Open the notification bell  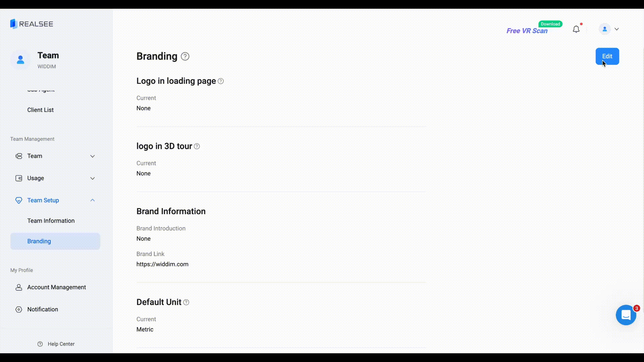(x=576, y=29)
